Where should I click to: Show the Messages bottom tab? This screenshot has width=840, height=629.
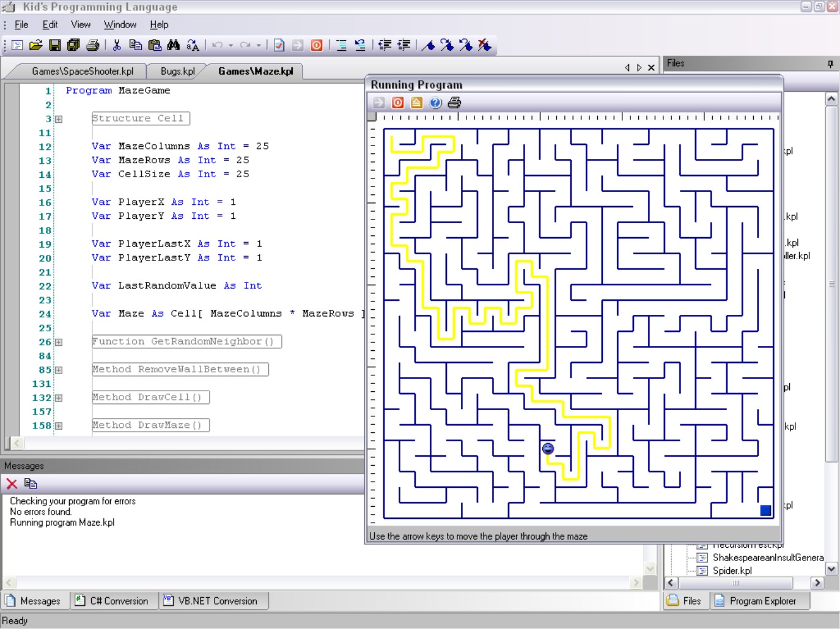tap(34, 601)
